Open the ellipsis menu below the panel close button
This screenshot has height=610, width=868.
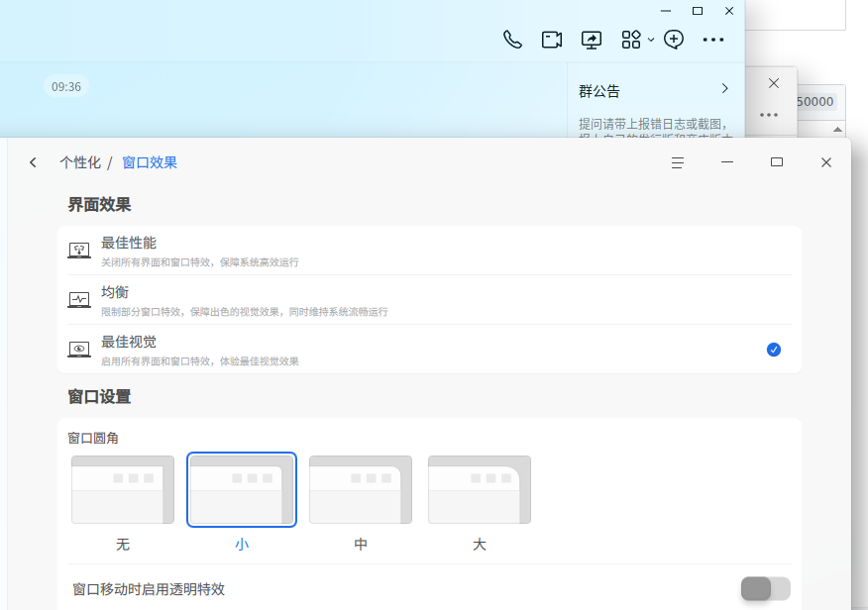[x=769, y=115]
